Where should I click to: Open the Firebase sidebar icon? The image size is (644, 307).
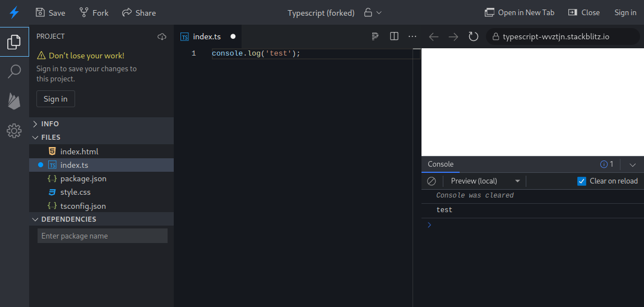[15, 101]
